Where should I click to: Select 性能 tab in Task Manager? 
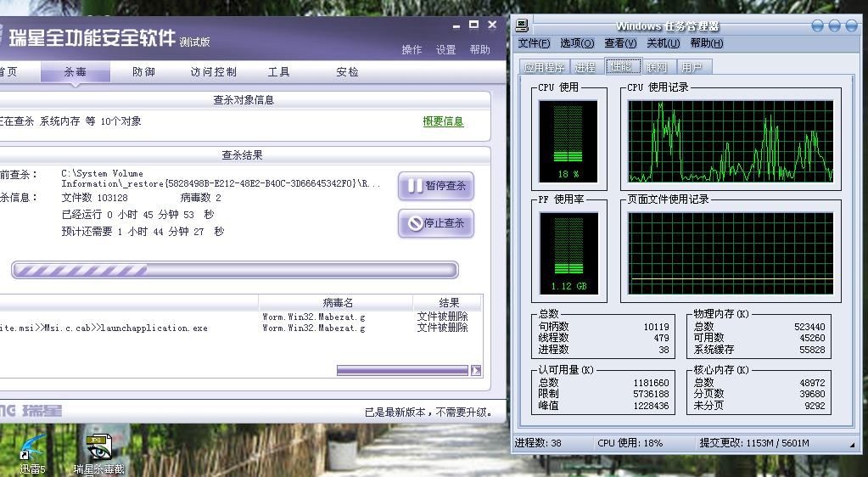click(622, 66)
